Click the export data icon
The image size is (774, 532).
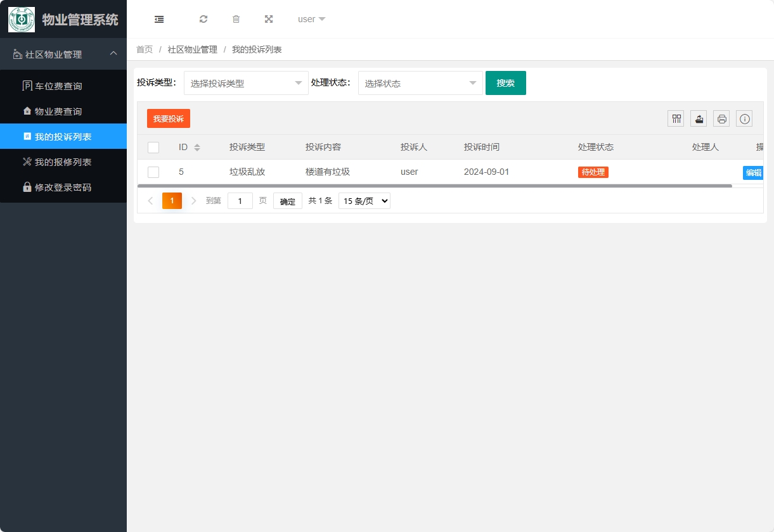pos(698,118)
